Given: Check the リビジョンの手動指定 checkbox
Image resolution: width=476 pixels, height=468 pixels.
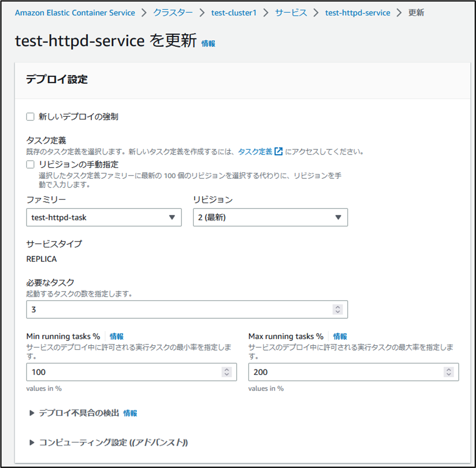Looking at the screenshot, I should (x=30, y=164).
